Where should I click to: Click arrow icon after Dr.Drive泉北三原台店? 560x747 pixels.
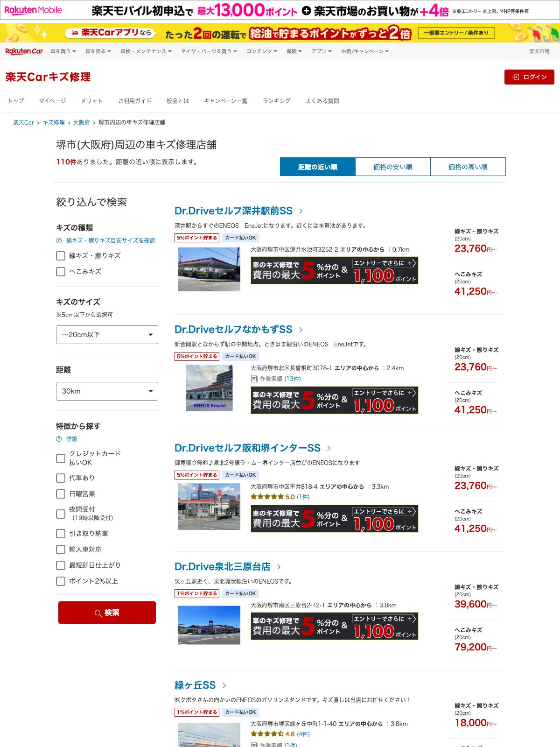(x=279, y=567)
